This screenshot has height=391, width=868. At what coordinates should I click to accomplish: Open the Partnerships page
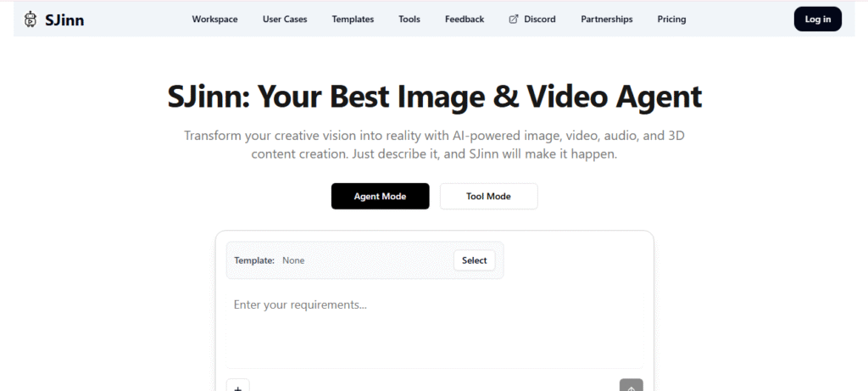click(x=606, y=19)
